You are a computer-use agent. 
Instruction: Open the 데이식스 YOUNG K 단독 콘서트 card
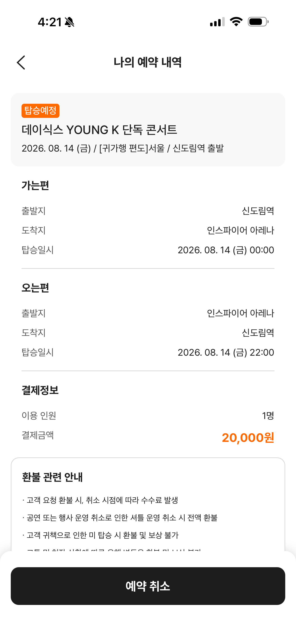(148, 130)
